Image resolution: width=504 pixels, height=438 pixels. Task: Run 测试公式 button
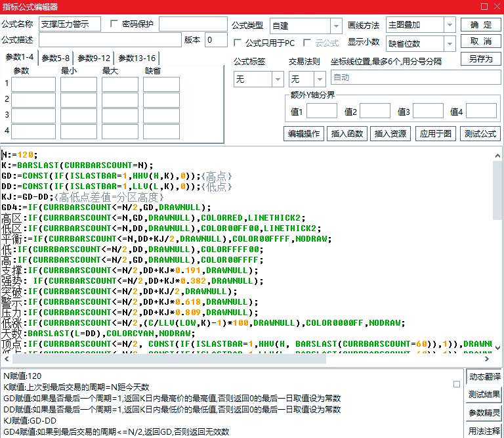point(481,133)
